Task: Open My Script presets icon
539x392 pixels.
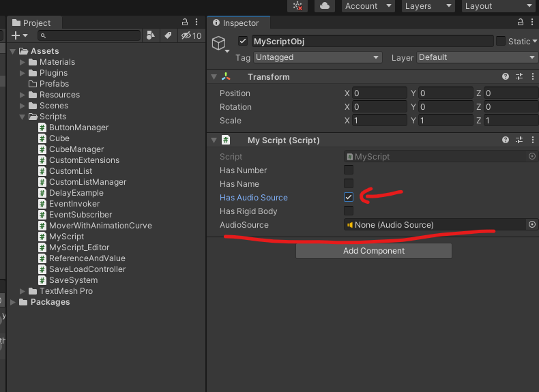Action: click(519, 140)
